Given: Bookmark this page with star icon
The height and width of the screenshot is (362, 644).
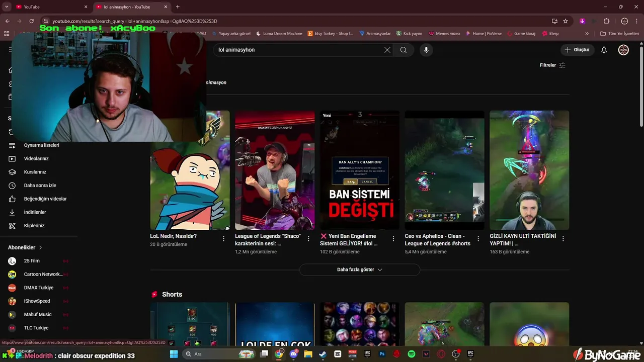Looking at the screenshot, I should pyautogui.click(x=566, y=21).
